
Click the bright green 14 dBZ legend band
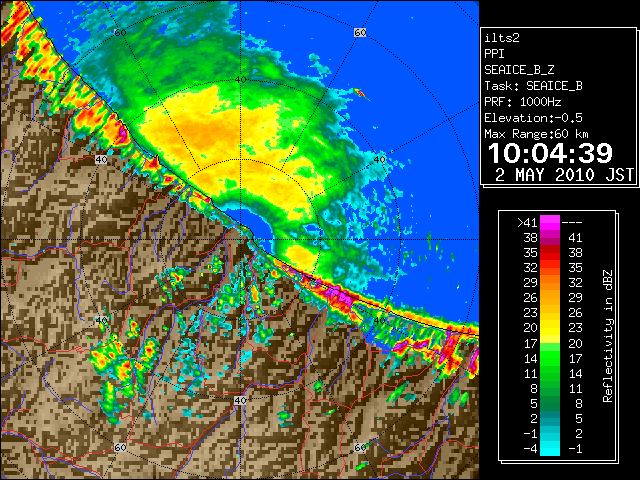point(550,358)
